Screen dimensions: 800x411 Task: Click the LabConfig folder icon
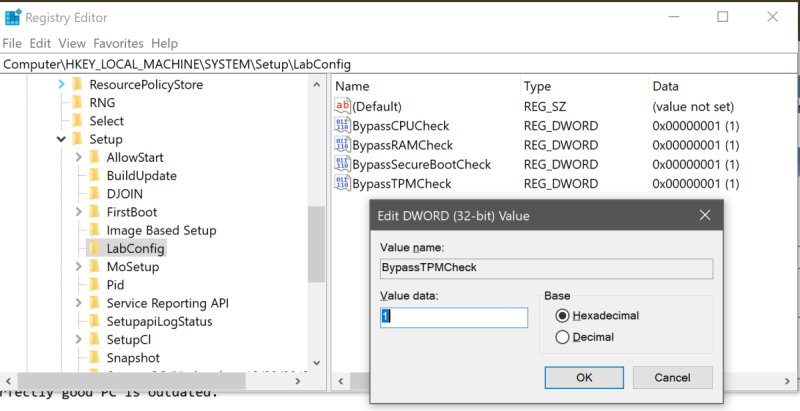point(94,248)
